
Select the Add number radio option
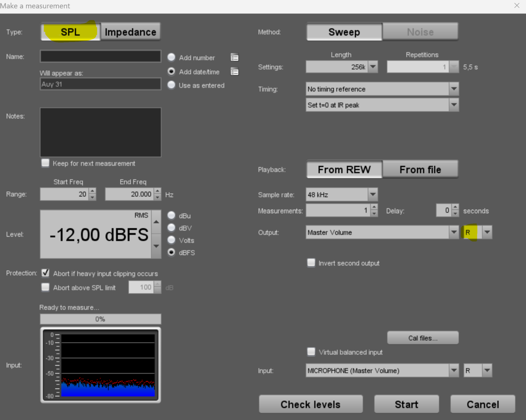[x=171, y=57]
